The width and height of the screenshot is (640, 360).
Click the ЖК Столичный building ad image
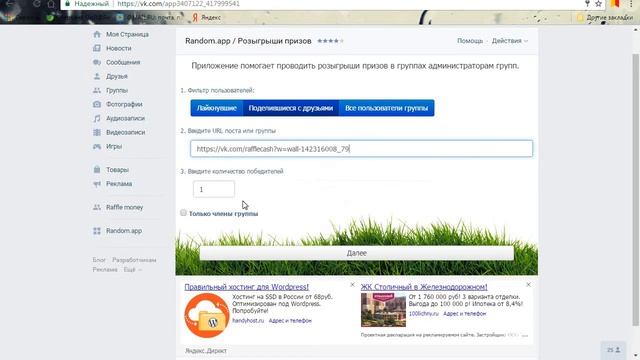[x=383, y=310]
